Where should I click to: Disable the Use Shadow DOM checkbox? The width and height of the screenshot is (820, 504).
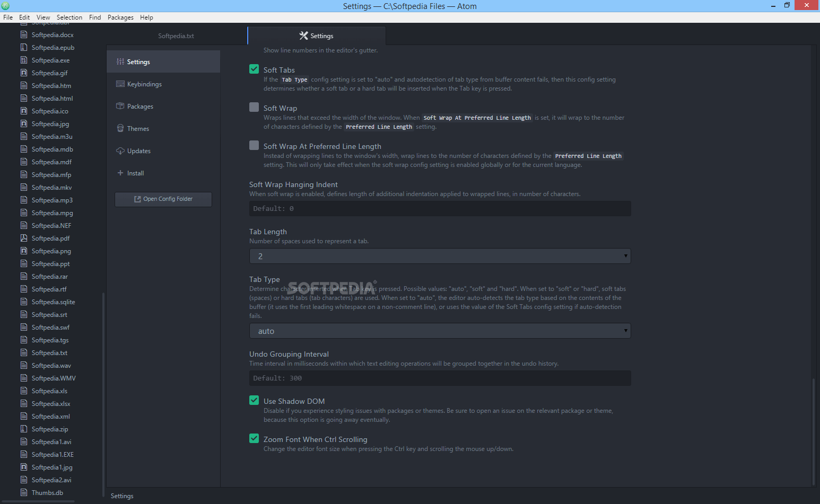pos(254,400)
